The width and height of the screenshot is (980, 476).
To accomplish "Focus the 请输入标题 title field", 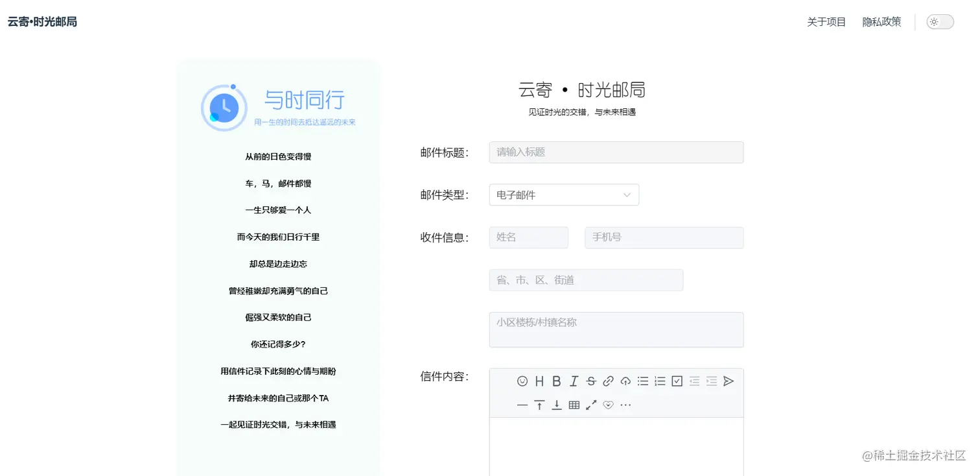I will (616, 152).
